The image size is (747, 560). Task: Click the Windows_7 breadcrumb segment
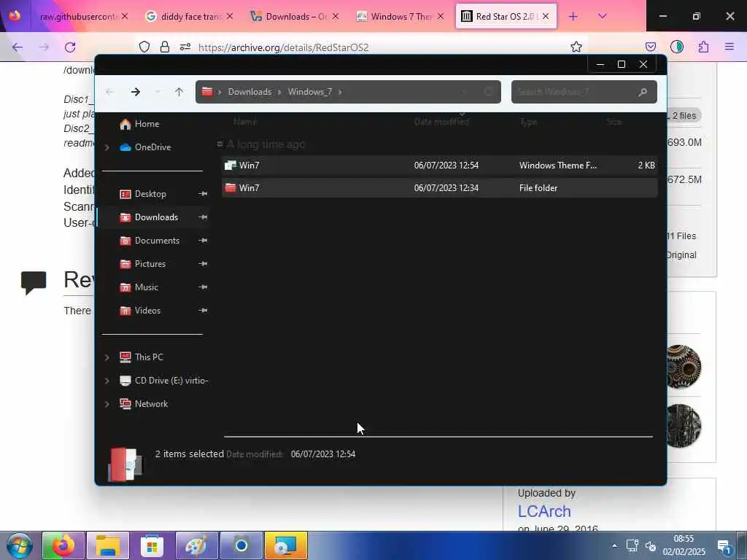pyautogui.click(x=309, y=92)
